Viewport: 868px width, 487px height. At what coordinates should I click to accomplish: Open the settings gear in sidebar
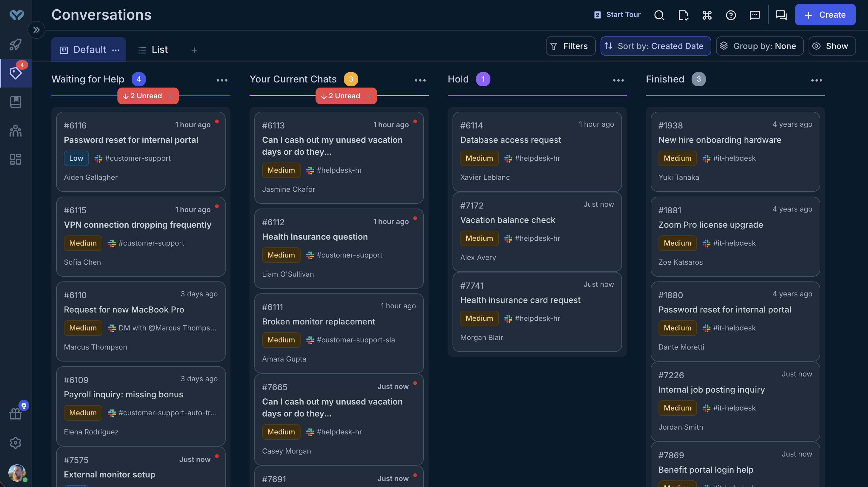(x=16, y=442)
